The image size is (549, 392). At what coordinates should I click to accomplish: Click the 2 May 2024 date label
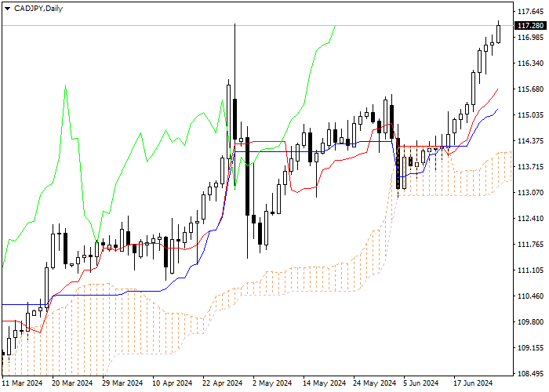point(272,383)
